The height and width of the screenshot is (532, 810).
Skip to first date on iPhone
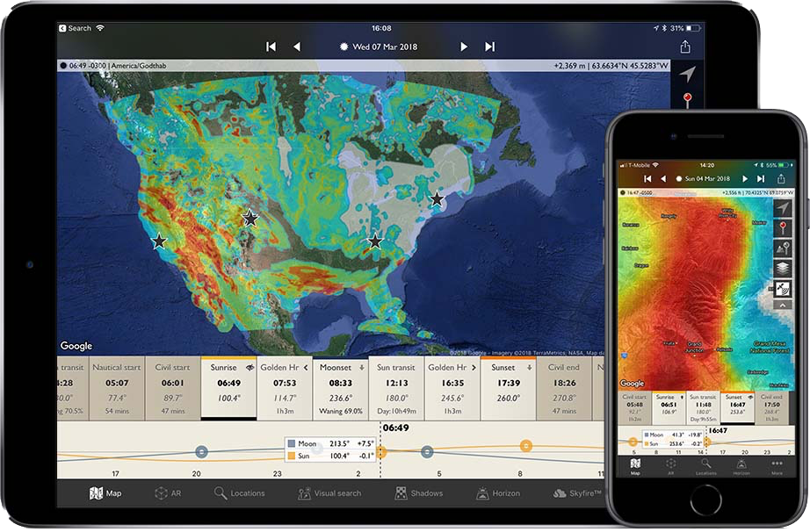pyautogui.click(x=647, y=178)
